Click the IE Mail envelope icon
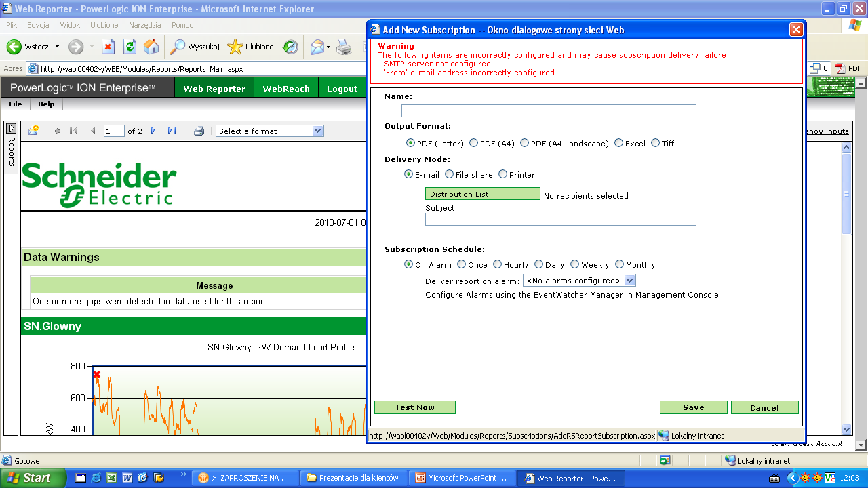The image size is (868, 488). 317,47
